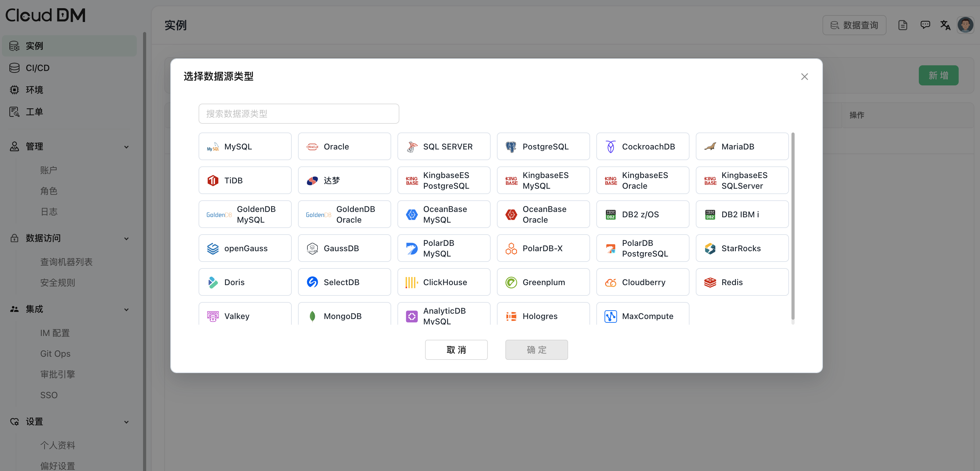The height and width of the screenshot is (471, 980).
Task: Click the 数据查询 button in the header
Action: 854,25
